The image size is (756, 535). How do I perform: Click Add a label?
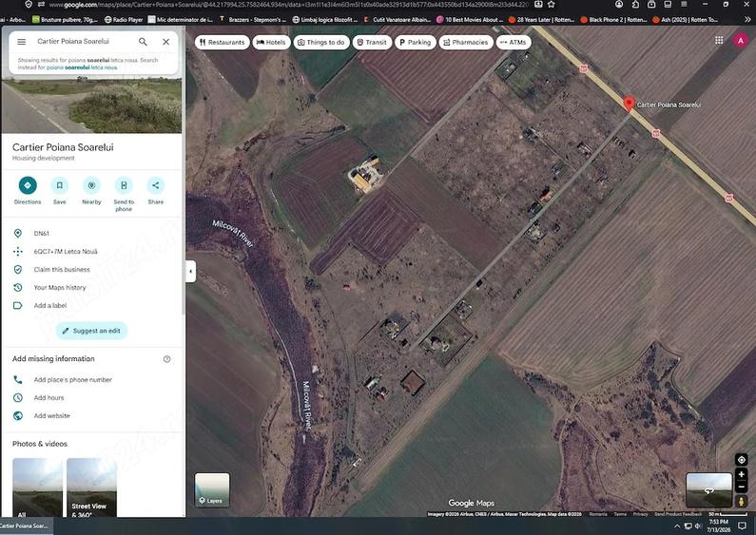point(50,306)
